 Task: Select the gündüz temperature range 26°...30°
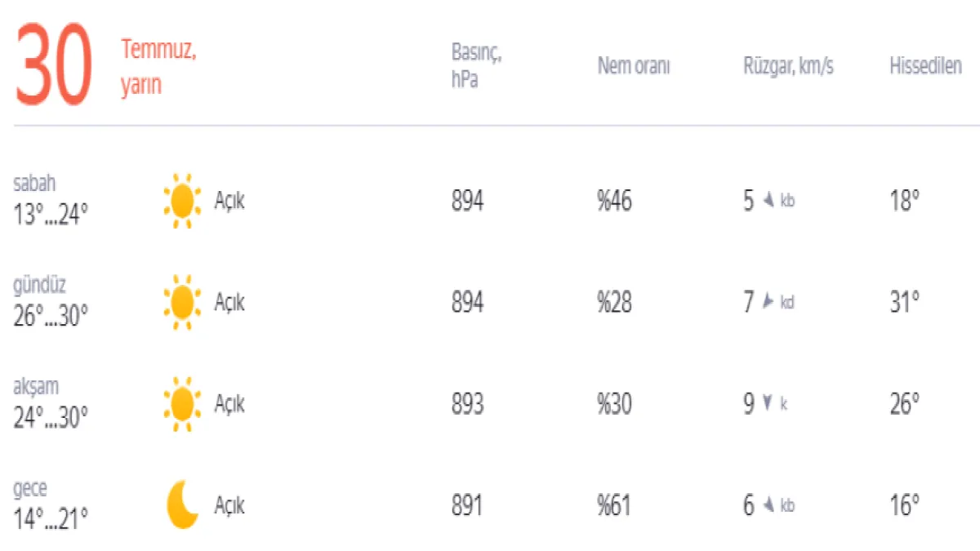pyautogui.click(x=51, y=316)
